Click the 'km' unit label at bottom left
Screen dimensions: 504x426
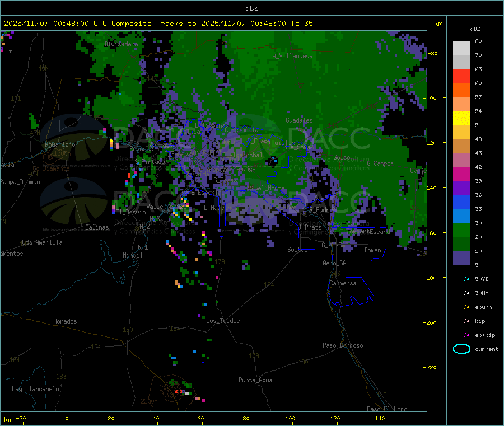pyautogui.click(x=8, y=420)
